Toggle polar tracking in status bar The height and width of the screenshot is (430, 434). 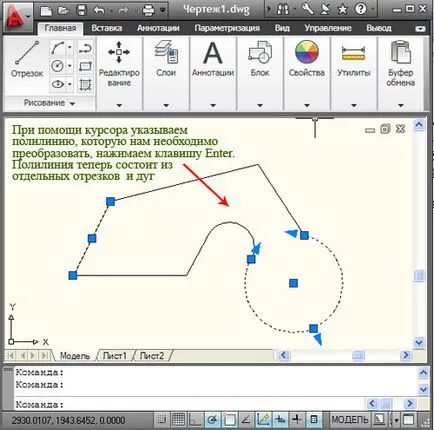[x=212, y=419]
